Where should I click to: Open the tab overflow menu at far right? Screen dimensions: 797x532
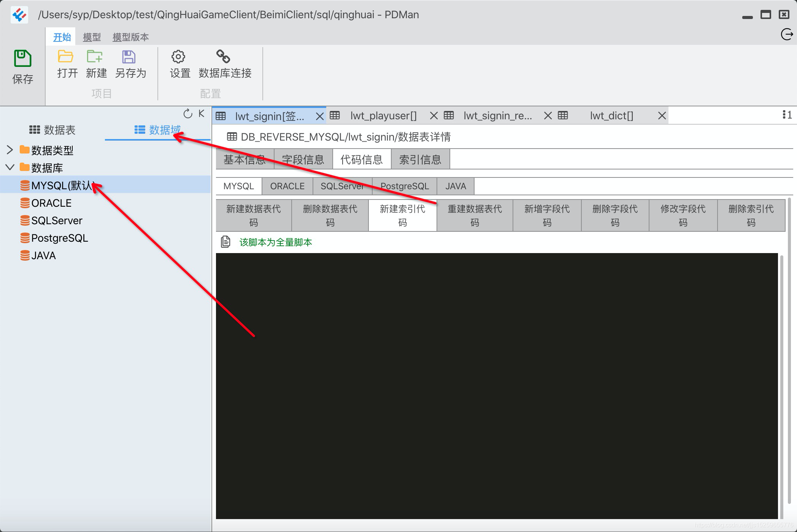[787, 115]
